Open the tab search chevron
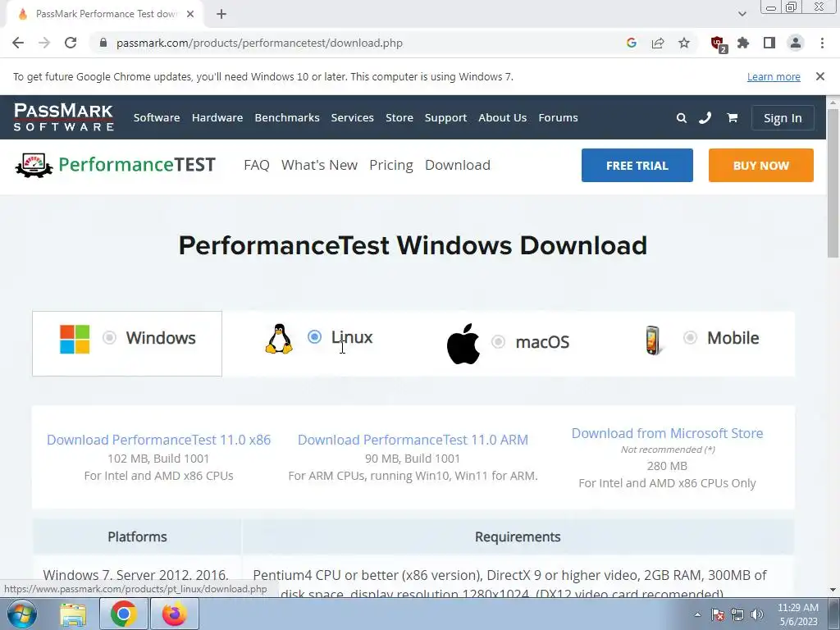This screenshot has height=630, width=840. [x=742, y=14]
